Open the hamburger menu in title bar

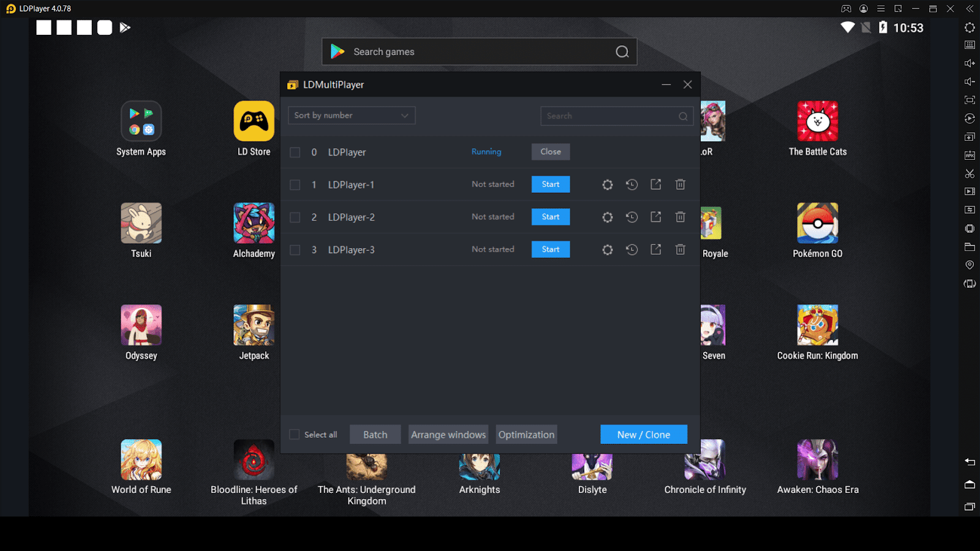pyautogui.click(x=881, y=9)
